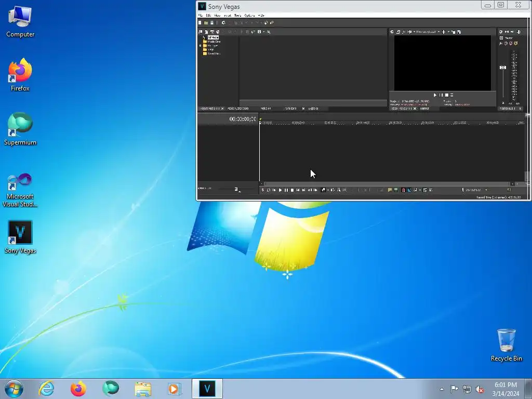Click Pause in the Video Preview panel
Image resolution: width=532 pixels, height=399 pixels.
(x=441, y=96)
